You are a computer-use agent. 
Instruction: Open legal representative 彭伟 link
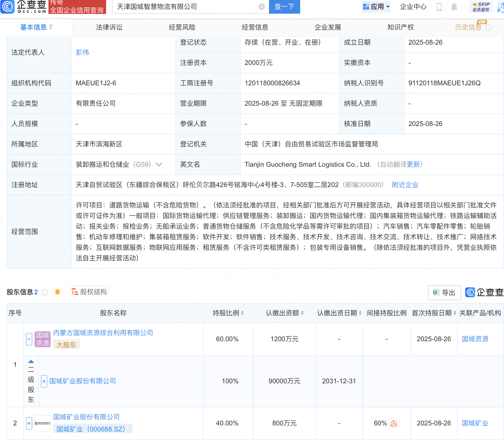(x=82, y=52)
